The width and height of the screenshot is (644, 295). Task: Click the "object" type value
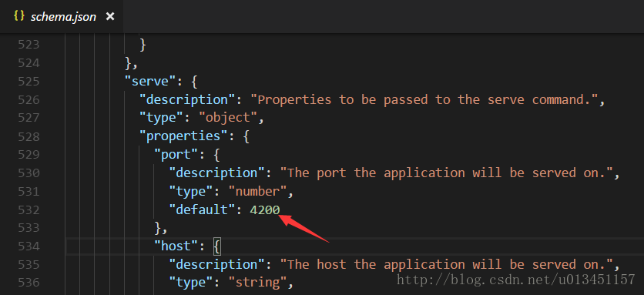click(x=228, y=118)
